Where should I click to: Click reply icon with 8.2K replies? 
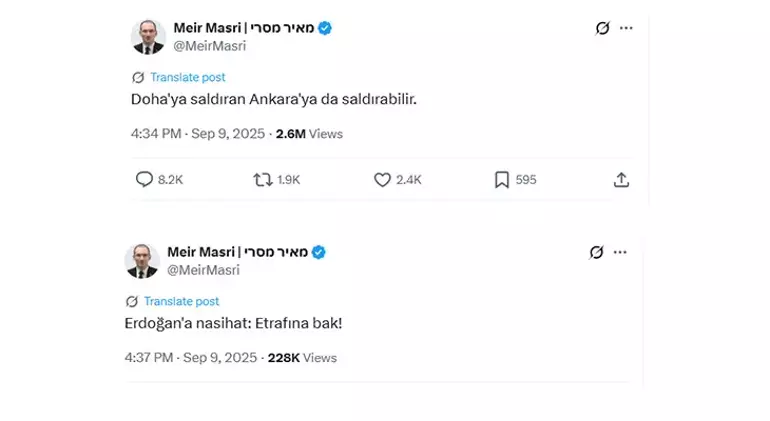144,179
